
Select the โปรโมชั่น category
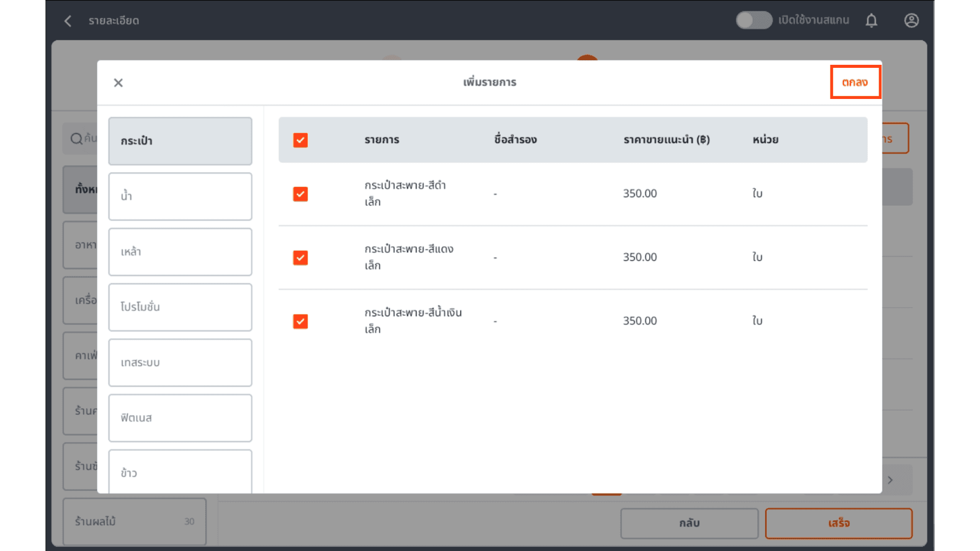coord(180,307)
